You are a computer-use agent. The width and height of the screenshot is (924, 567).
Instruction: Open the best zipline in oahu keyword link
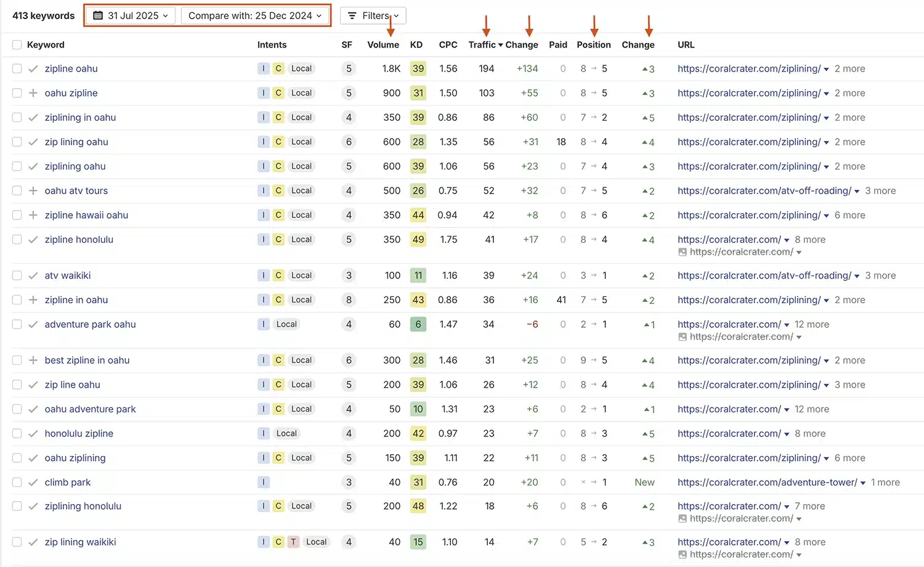(x=87, y=360)
